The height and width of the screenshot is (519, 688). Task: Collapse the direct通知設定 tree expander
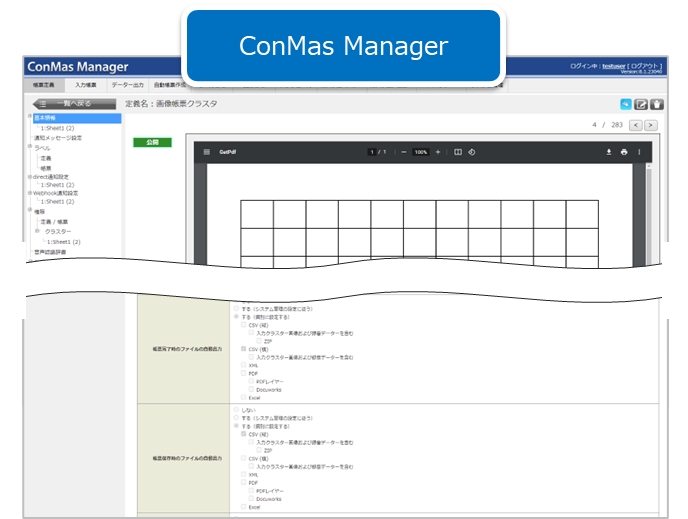click(x=30, y=177)
